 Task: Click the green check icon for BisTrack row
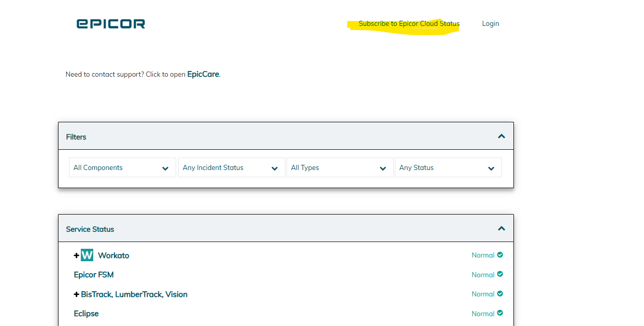pos(500,294)
